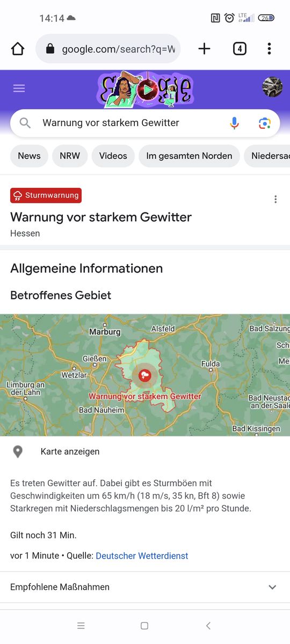Open the Google hamburger menu
The height and width of the screenshot is (644, 290).
pos(19,88)
